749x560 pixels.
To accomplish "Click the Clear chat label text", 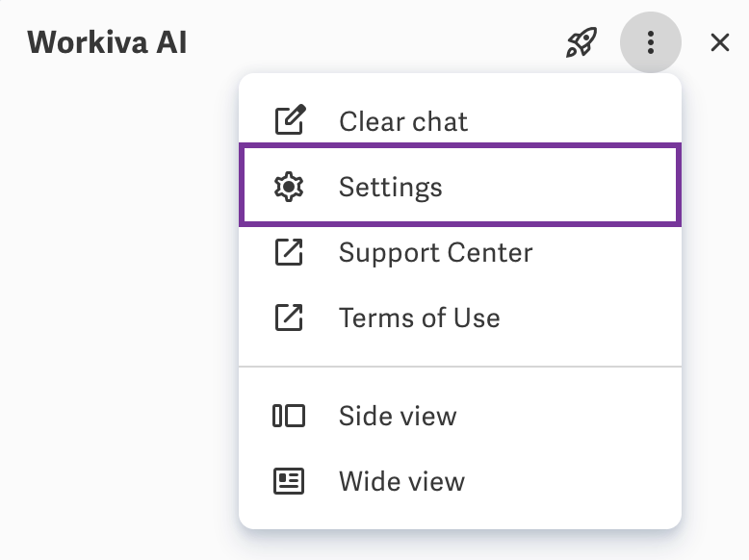I will (x=403, y=121).
